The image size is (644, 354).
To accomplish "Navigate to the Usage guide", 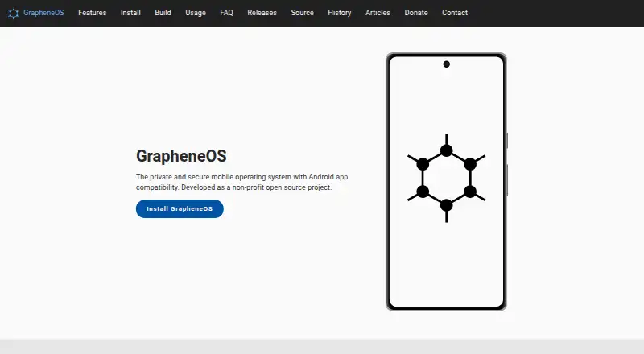I will click(x=196, y=13).
